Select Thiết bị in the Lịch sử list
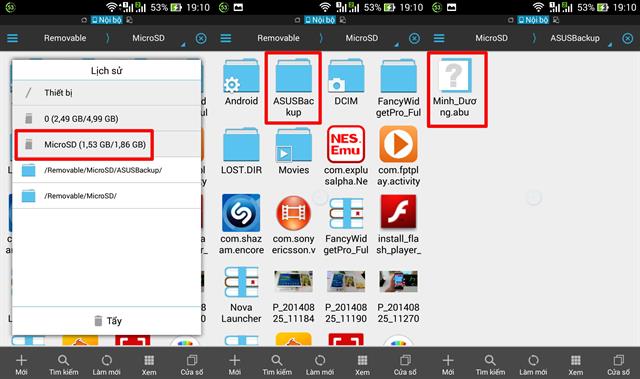640x379 pixels. 107,93
